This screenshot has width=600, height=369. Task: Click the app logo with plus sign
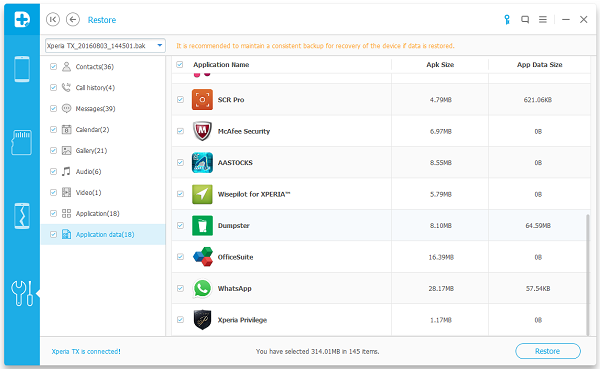point(22,19)
